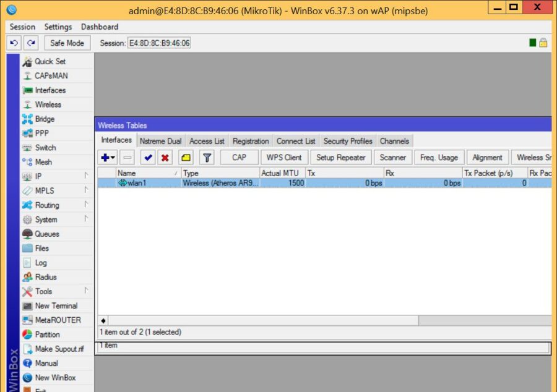Open the MetaROUTER section
The image size is (557, 392).
pyautogui.click(x=57, y=320)
